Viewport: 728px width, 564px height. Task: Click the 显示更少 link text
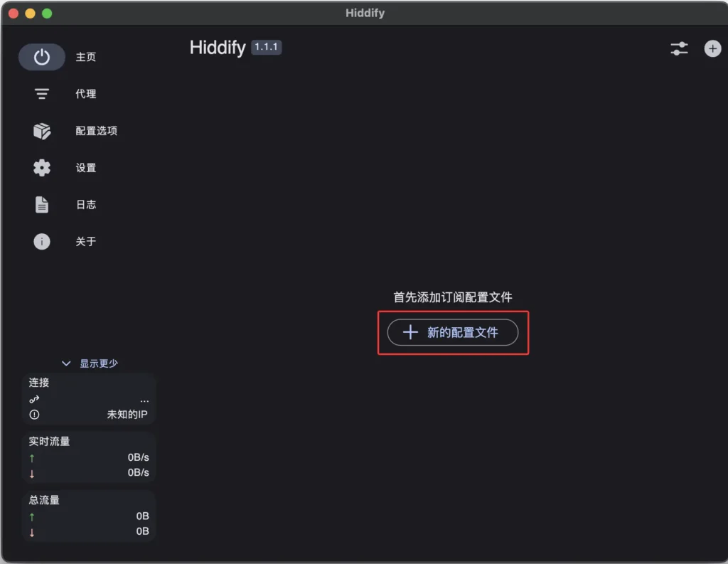pyautogui.click(x=99, y=363)
